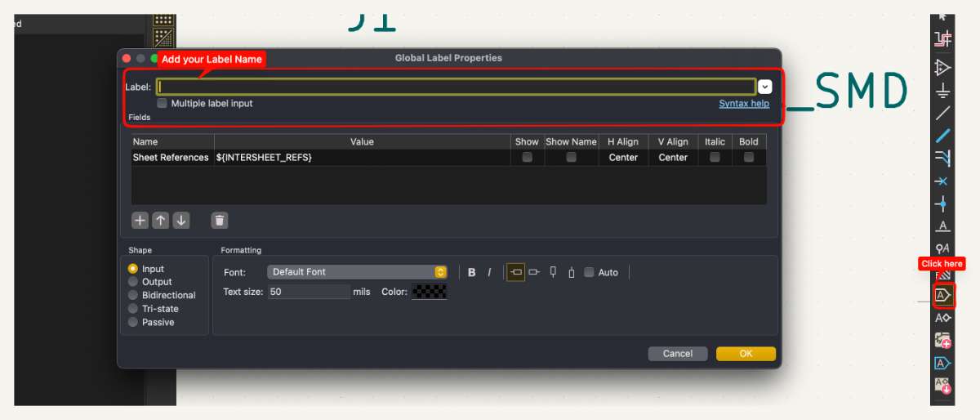
Task: Choose Tri-state shape
Action: point(133,309)
